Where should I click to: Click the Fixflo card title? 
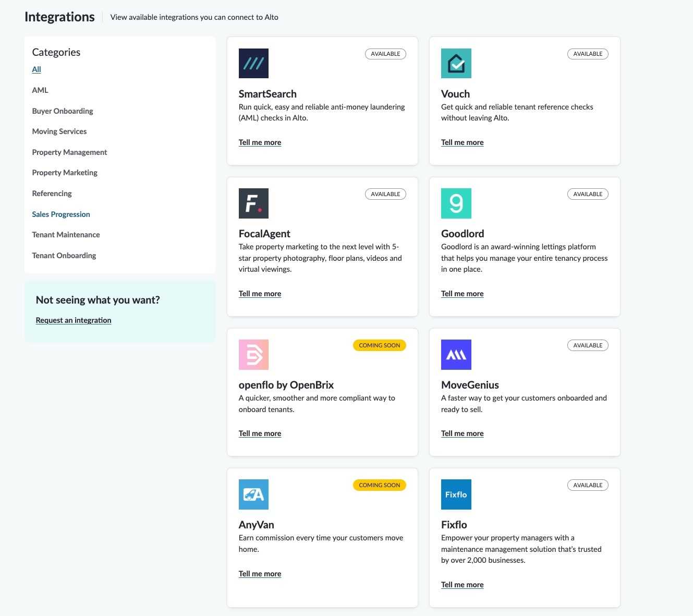click(x=454, y=525)
